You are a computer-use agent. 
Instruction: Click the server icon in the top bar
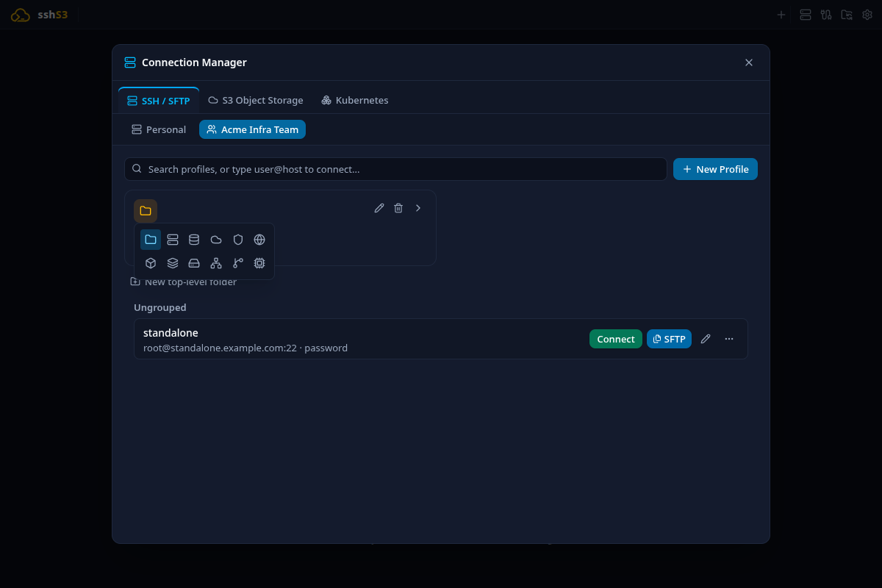click(806, 15)
